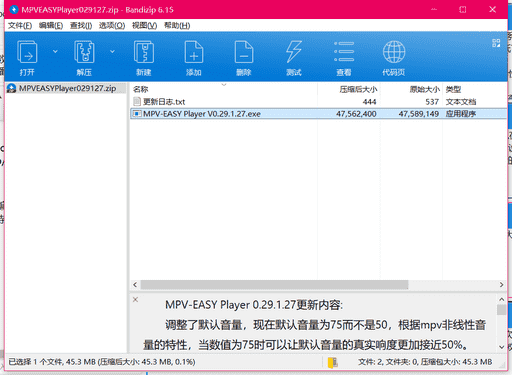
Task: Open the 帮助(H) menu
Action: coord(177,25)
